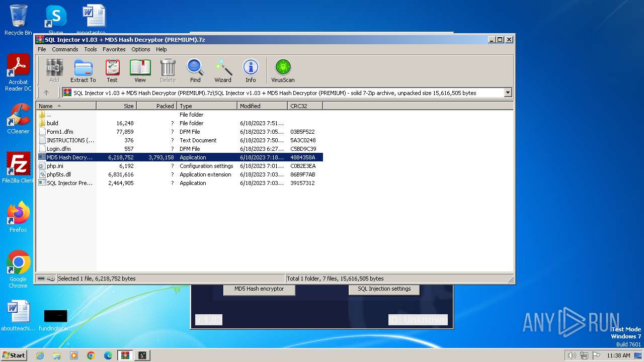Open Acrobat Reader DC desktop icon

(18, 73)
